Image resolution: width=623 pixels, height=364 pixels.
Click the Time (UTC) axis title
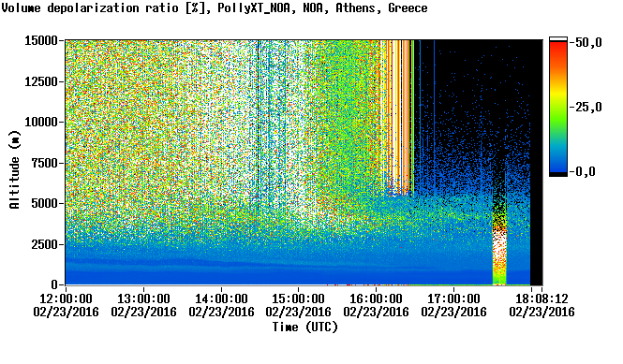pos(304,328)
